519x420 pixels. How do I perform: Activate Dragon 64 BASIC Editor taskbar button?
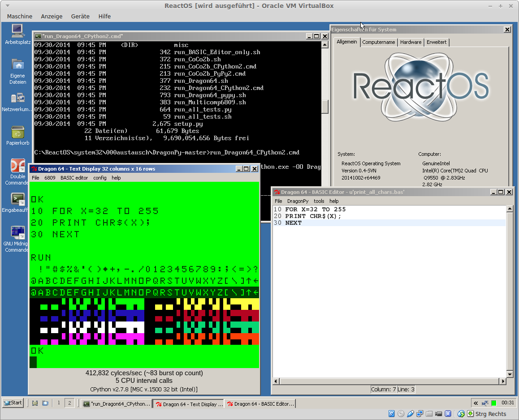point(260,404)
